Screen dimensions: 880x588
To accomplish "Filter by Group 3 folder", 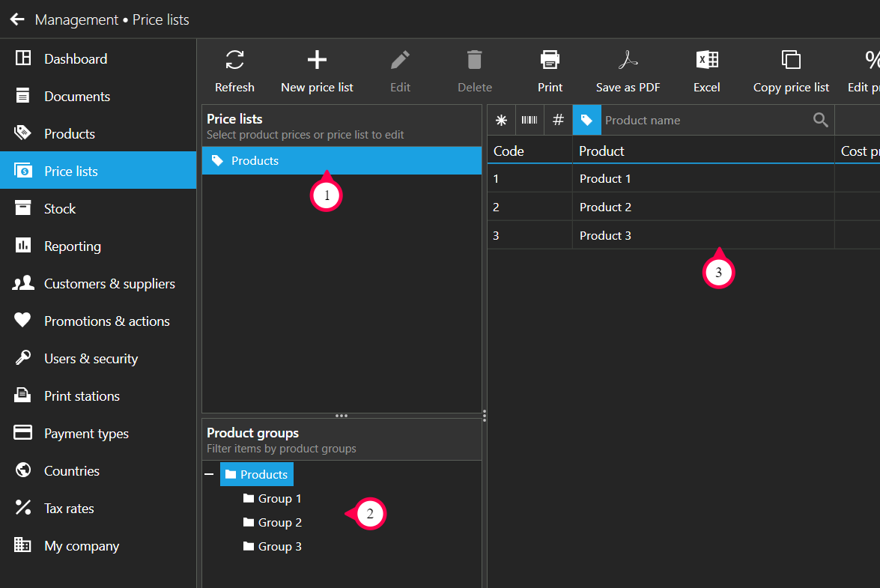I will click(x=272, y=547).
